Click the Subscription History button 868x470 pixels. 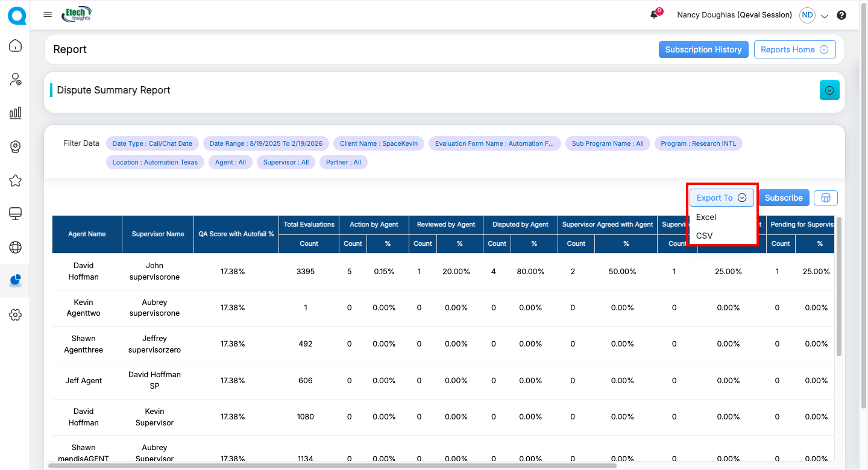click(703, 49)
